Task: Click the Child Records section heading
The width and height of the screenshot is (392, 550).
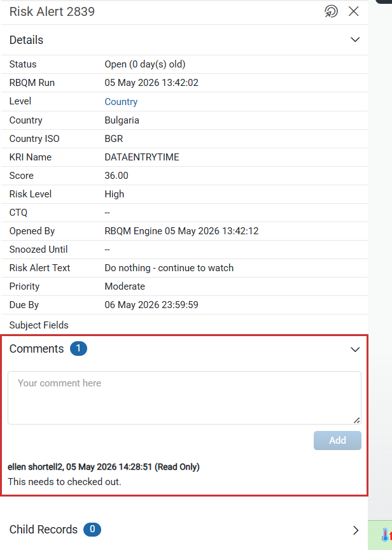Action: [43, 529]
